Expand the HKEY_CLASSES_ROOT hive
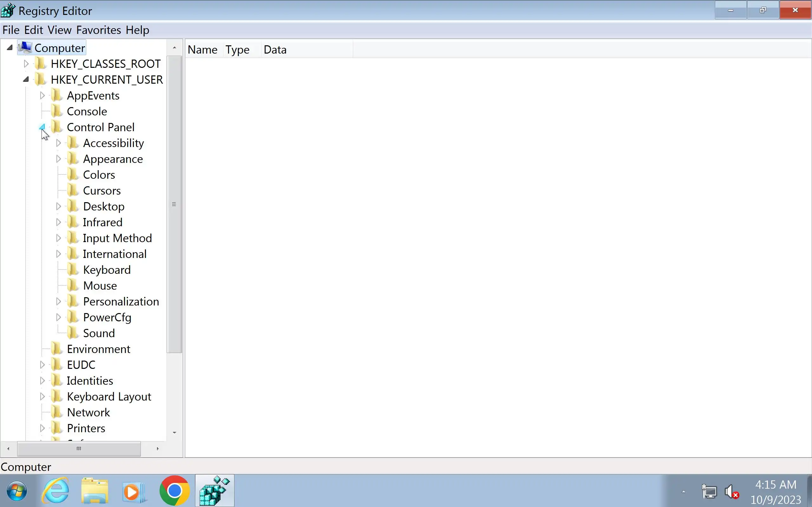The height and width of the screenshot is (507, 812). (x=26, y=64)
